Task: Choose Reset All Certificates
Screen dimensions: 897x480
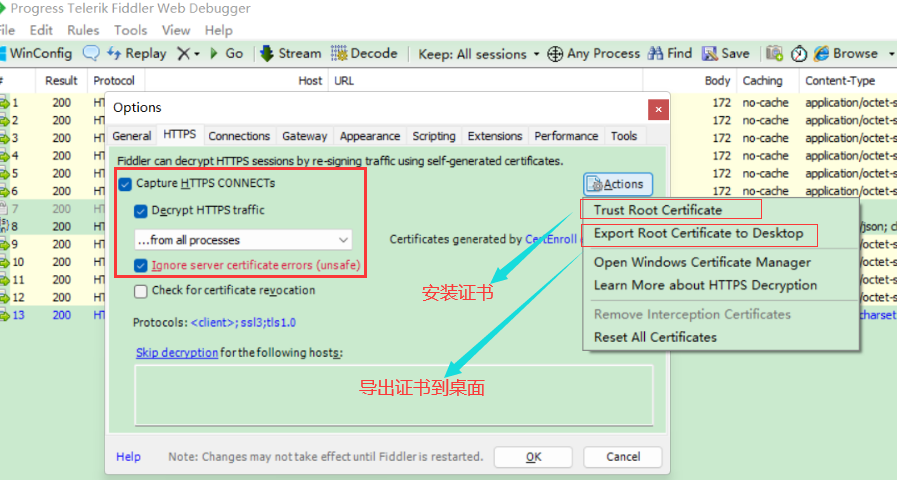Action: pos(655,337)
